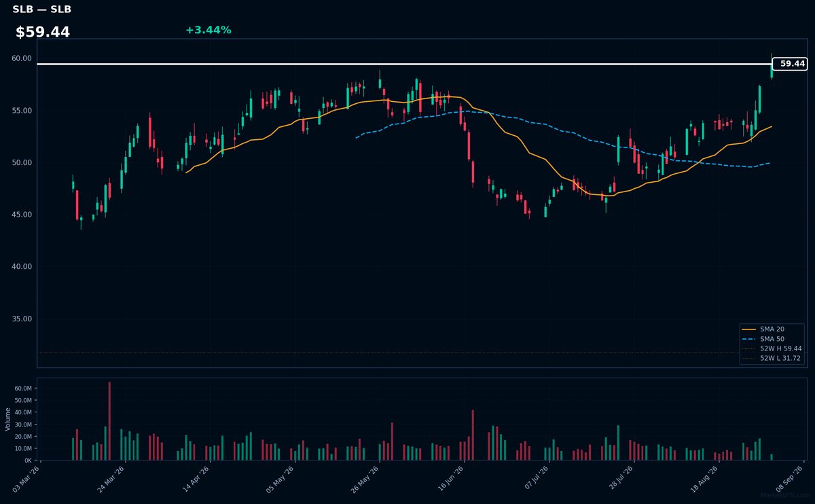This screenshot has height=504, width=815.
Task: Click the SLB — SLB chart title
Action: (x=41, y=10)
